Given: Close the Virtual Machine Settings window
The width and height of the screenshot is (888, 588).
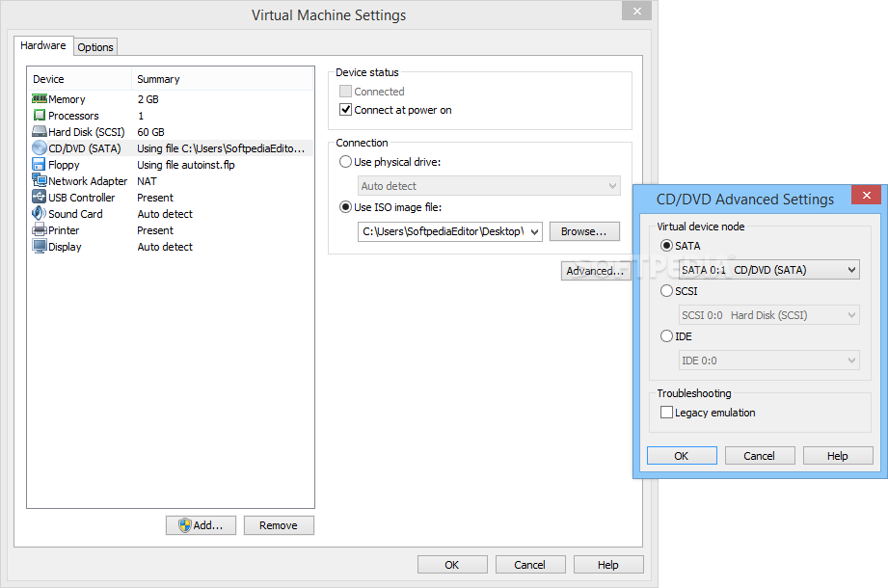Looking at the screenshot, I should coord(636,11).
